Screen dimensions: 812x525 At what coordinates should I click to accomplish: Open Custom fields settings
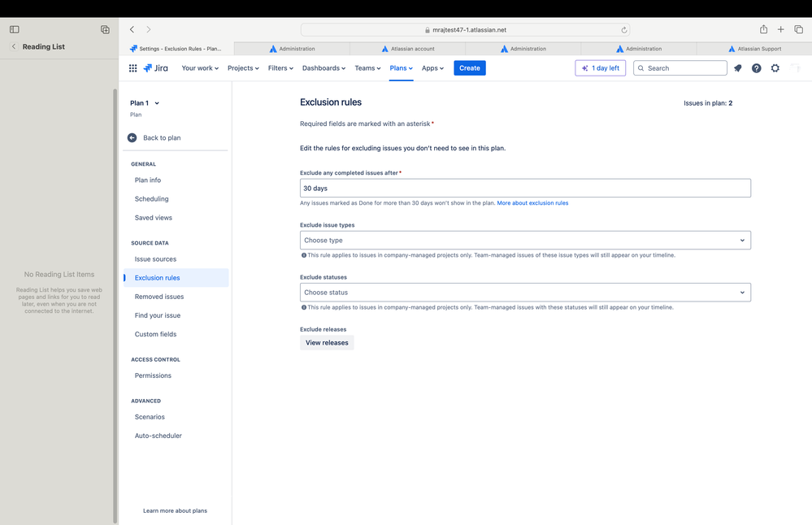[155, 334]
